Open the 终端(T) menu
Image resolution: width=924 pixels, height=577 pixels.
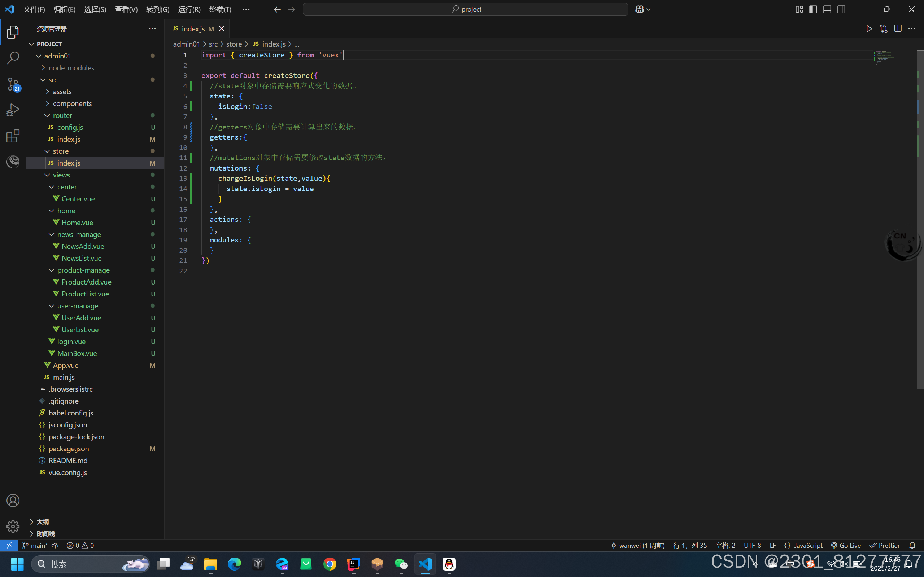pyautogui.click(x=220, y=9)
